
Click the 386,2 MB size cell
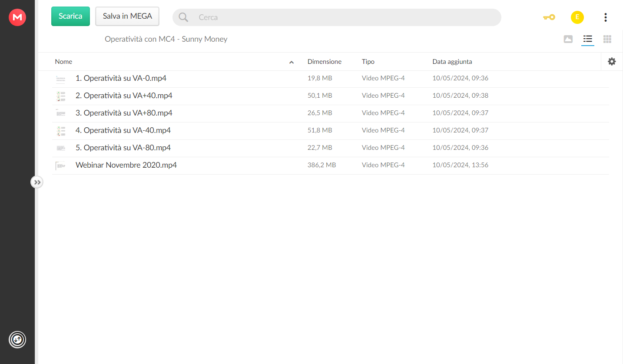coord(321,165)
